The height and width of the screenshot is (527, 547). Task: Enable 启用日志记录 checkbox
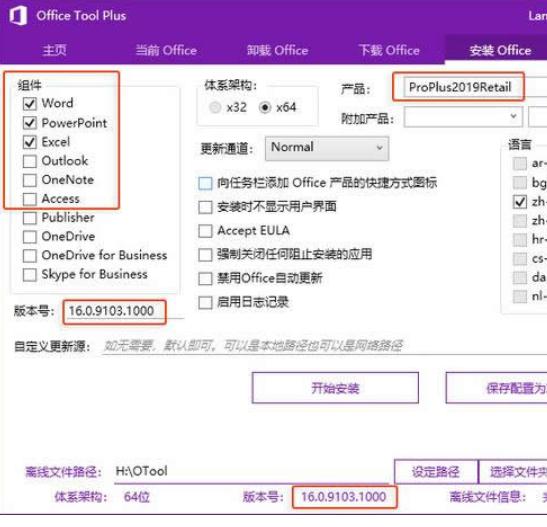click(205, 303)
